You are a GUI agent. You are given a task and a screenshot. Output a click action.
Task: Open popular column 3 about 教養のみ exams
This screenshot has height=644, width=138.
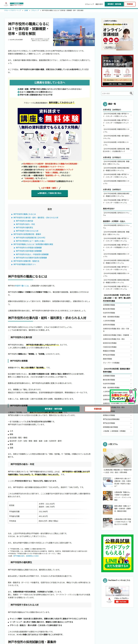click(117, 496)
